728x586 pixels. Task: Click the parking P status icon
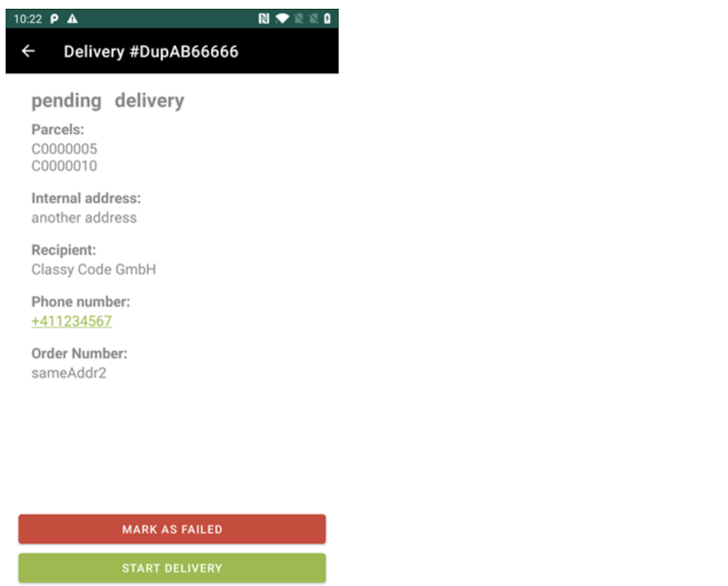[x=54, y=19]
